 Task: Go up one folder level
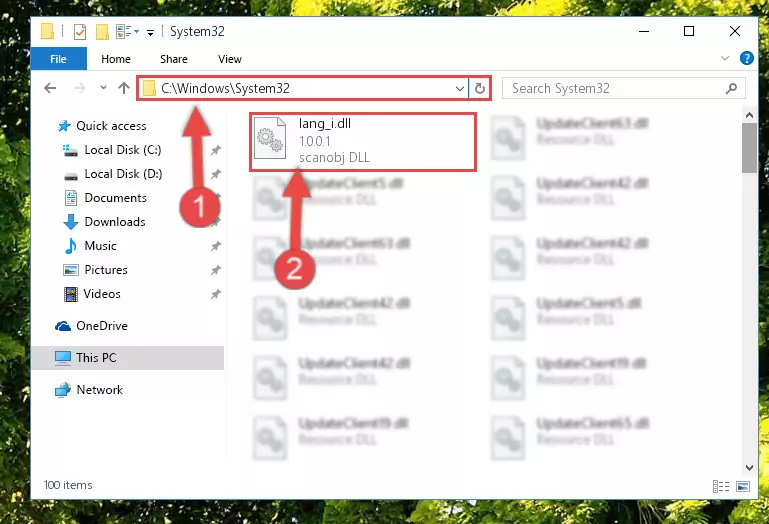[124, 88]
